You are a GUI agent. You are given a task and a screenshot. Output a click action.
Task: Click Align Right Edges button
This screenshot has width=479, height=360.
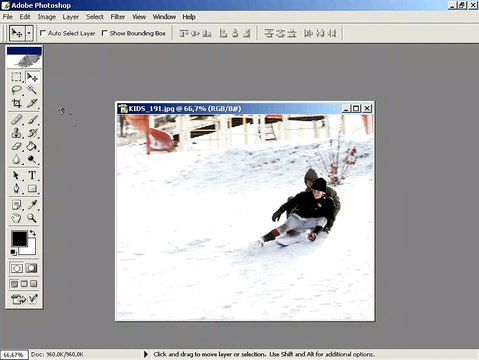pos(247,33)
